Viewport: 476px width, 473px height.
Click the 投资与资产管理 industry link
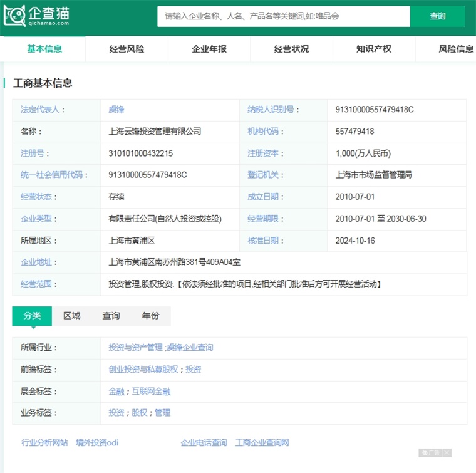coord(135,347)
